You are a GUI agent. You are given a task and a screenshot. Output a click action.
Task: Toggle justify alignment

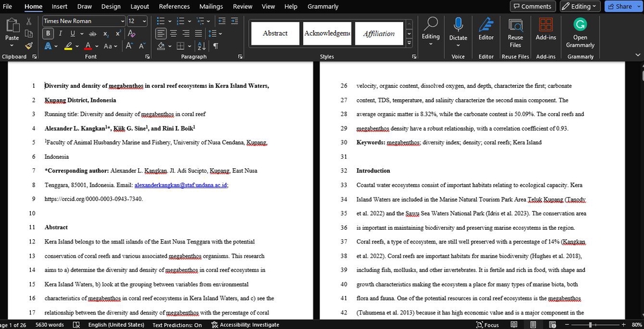pos(199,34)
